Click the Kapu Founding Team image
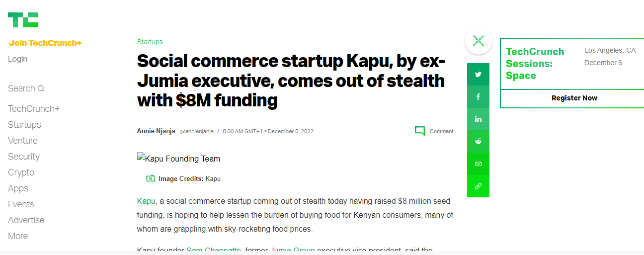 (x=179, y=159)
